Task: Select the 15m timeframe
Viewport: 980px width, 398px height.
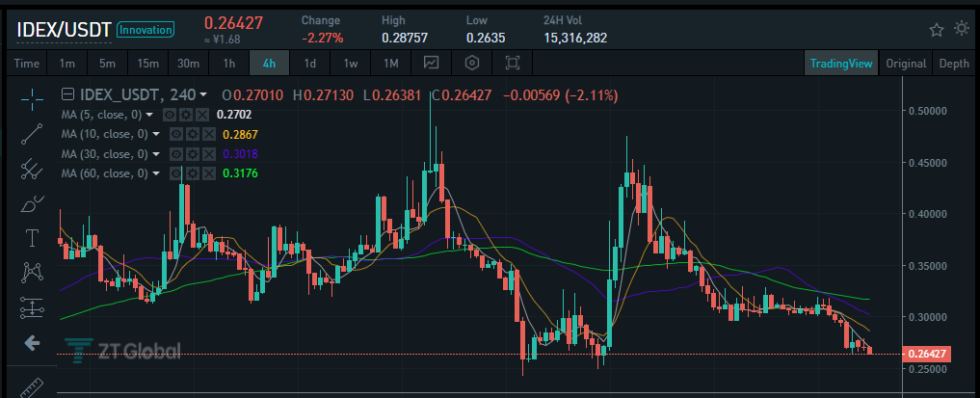Action: point(148,63)
